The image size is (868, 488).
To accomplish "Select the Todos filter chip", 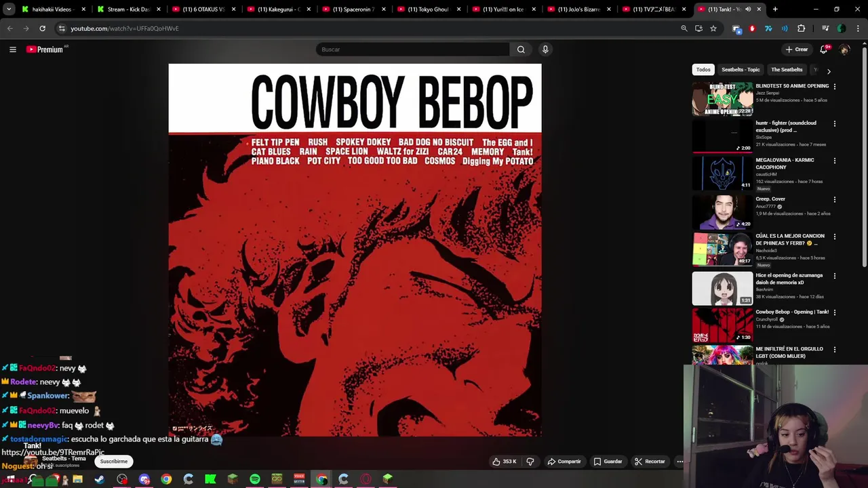I will tap(703, 70).
